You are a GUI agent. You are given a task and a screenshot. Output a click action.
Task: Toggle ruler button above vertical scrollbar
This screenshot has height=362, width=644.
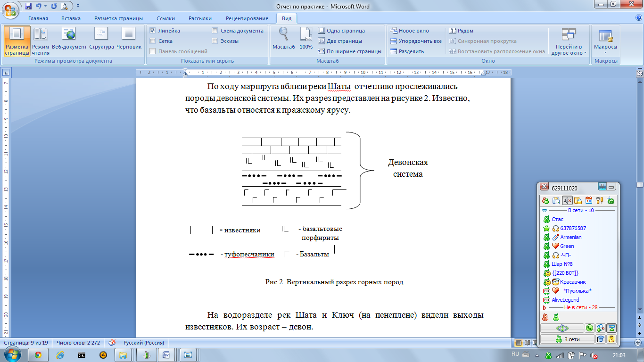click(640, 73)
